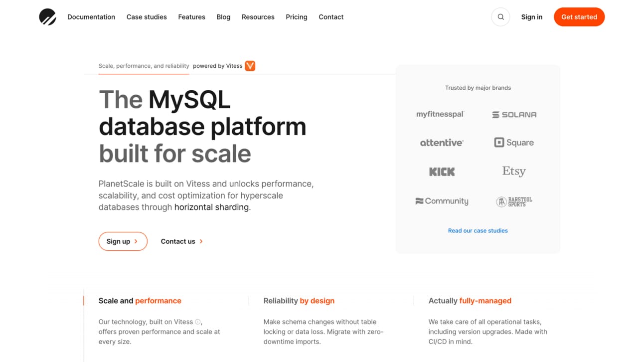The height and width of the screenshot is (362, 644).
Task: Click the Sign up button
Action: click(123, 241)
